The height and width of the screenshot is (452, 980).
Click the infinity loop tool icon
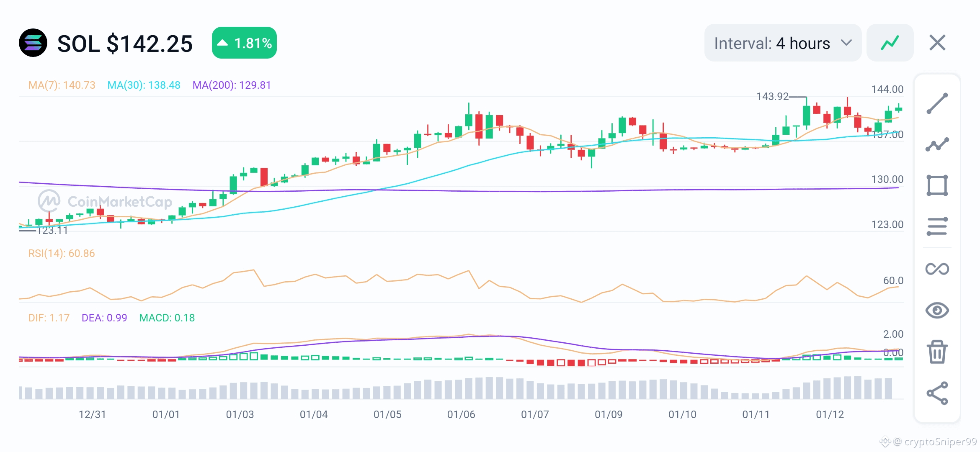coord(937,269)
